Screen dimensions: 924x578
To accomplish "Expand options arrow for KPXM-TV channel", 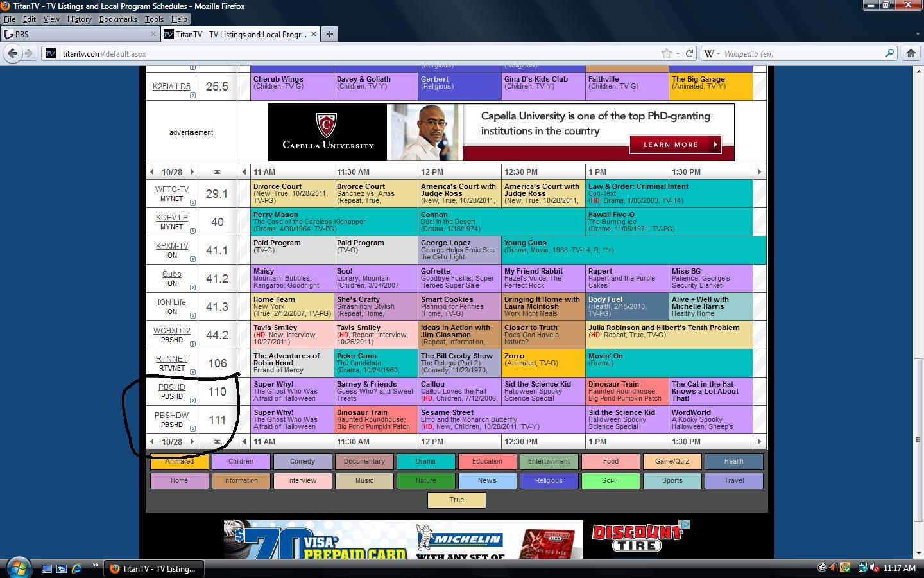I will [x=193, y=259].
